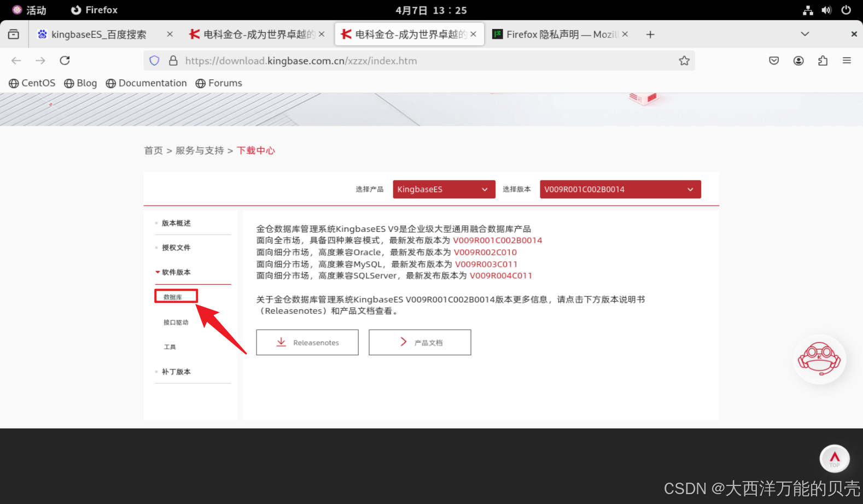
Task: Open the Pocket save icon
Action: [x=774, y=61]
